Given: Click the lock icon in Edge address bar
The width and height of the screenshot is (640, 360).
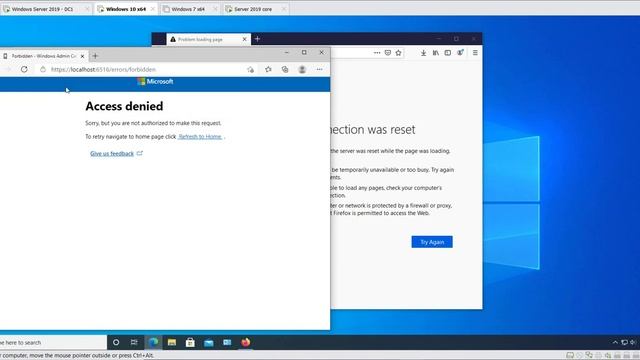Looking at the screenshot, I should pos(43,69).
